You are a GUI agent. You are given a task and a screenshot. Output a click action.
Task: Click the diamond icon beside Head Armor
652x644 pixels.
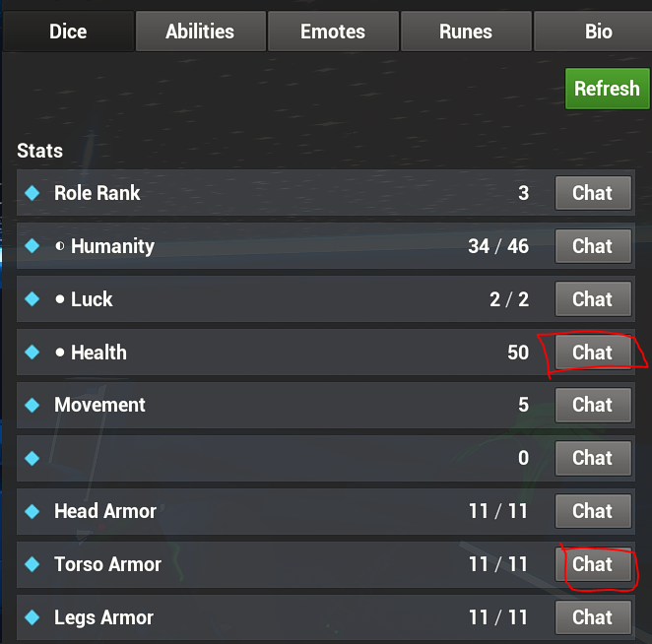[x=32, y=511]
